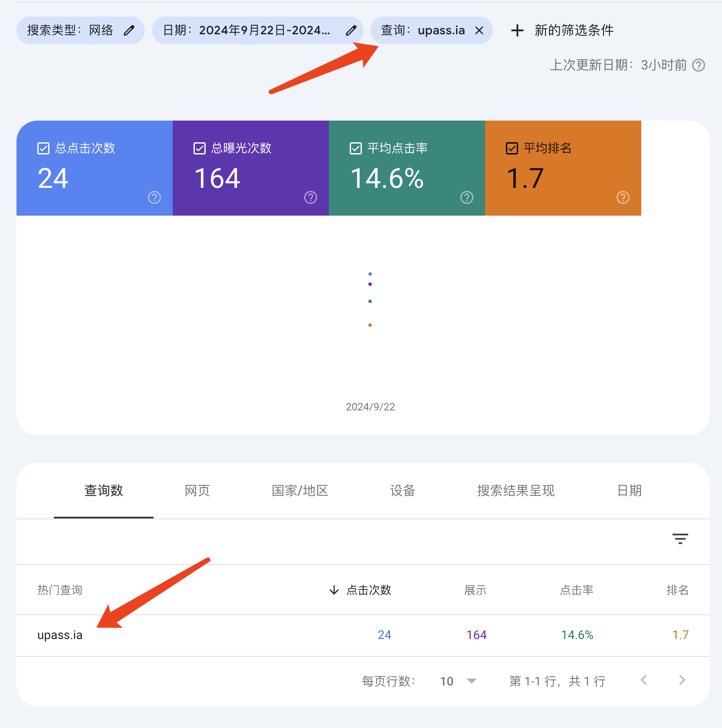Open help icon on 平均排名 card
Viewport: 722px width, 728px height.
tap(623, 197)
